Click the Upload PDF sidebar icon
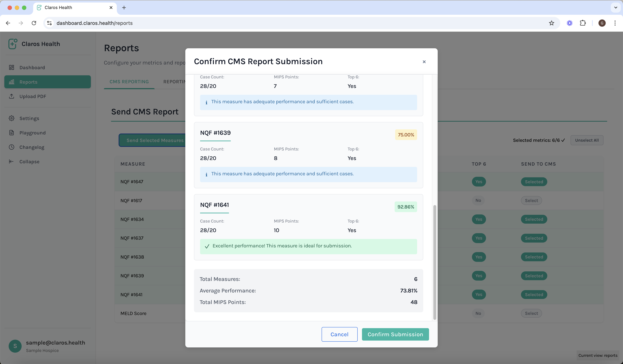Viewport: 623px width, 364px height. coord(11,96)
